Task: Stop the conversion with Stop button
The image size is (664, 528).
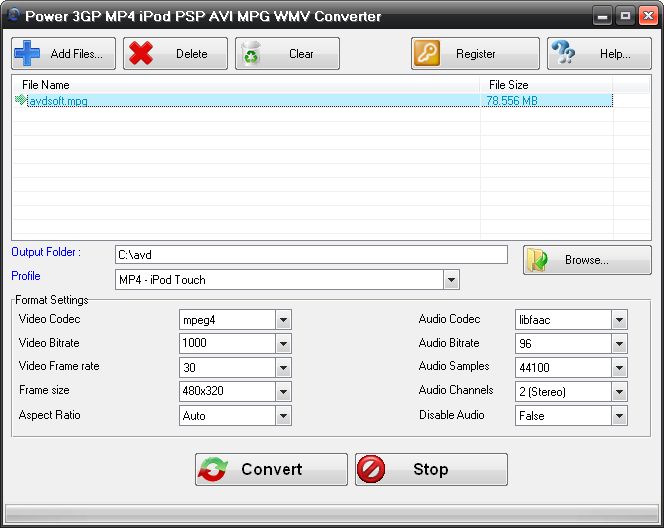Action: click(431, 469)
